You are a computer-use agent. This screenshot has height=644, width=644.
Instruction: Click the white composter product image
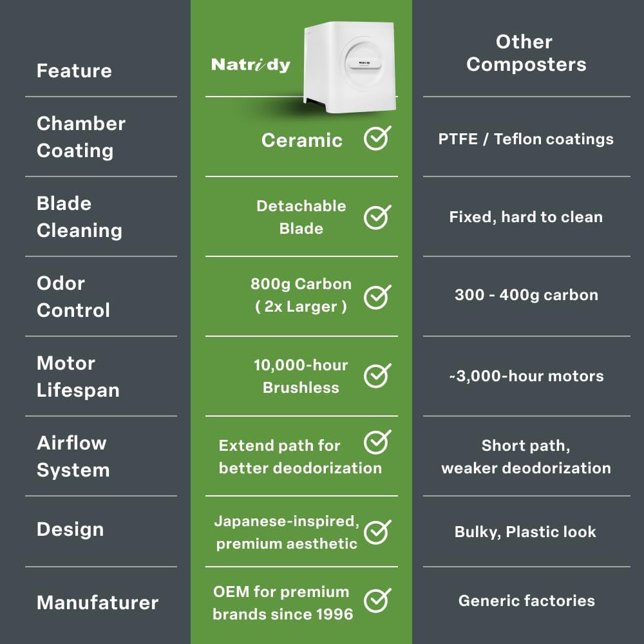pos(348,68)
